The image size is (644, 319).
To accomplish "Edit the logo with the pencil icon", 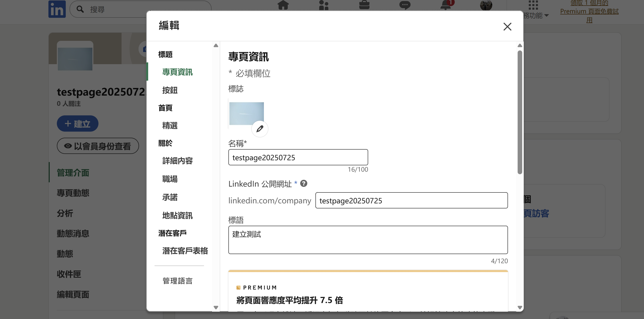I will (x=260, y=129).
